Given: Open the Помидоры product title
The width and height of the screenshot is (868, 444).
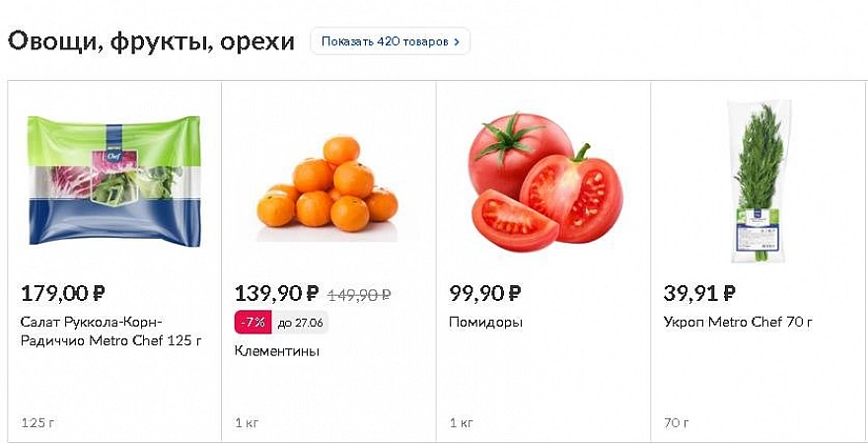Looking at the screenshot, I should tap(485, 323).
